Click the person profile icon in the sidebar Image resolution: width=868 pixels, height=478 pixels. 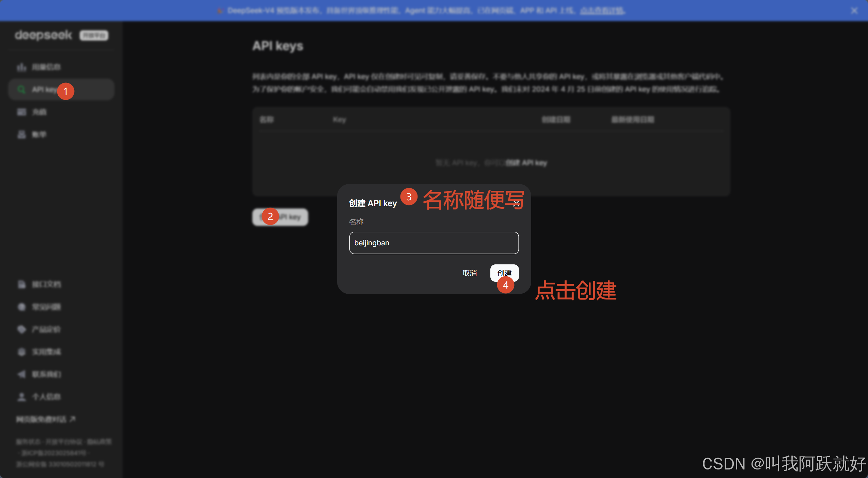[21, 397]
